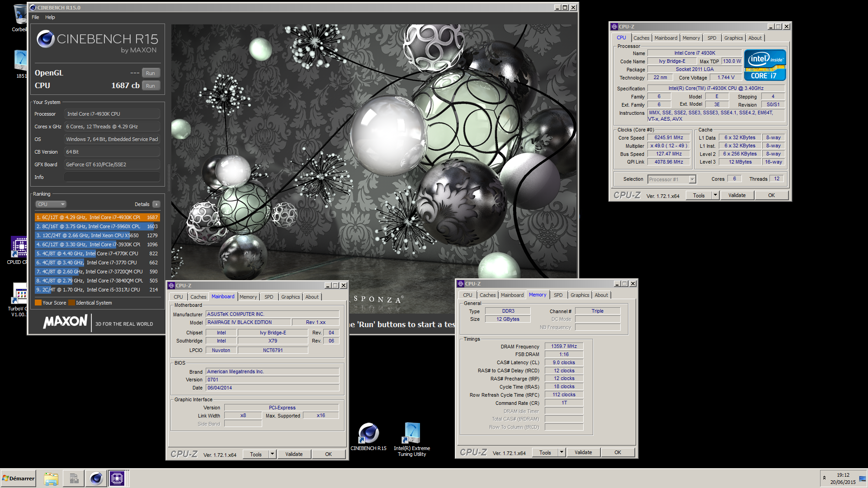Switch to SPD tab in top CPU-Z window
The width and height of the screenshot is (868, 488).
click(712, 38)
